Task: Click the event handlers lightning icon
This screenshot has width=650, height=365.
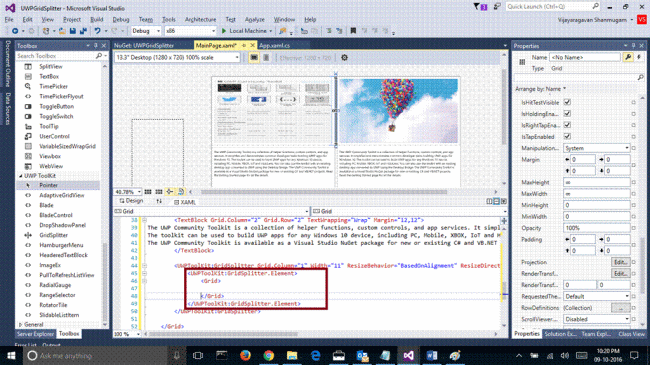Action: 639,57
